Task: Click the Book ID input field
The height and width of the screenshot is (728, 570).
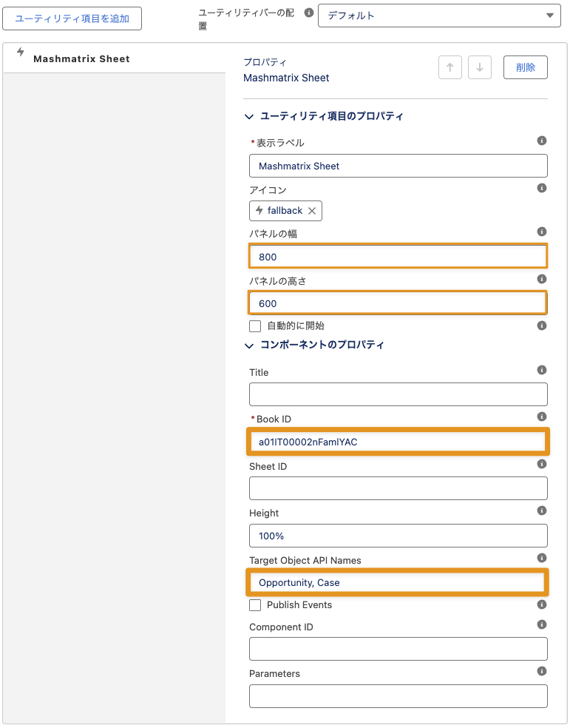Action: click(398, 442)
